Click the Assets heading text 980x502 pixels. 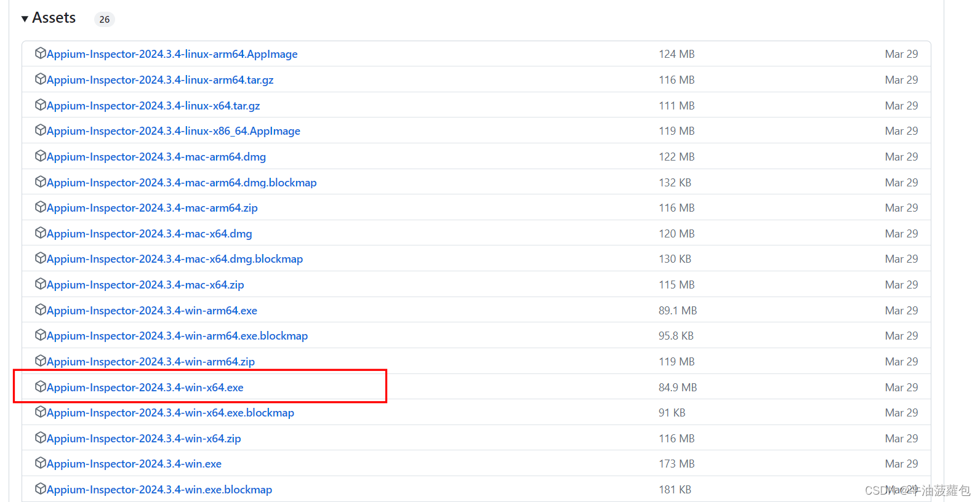coord(54,18)
